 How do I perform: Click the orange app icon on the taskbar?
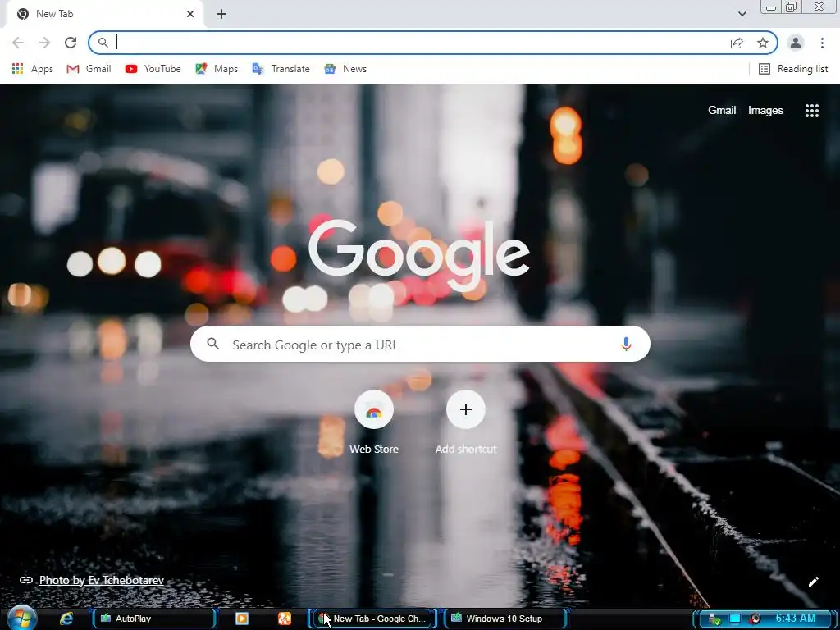[x=285, y=619]
